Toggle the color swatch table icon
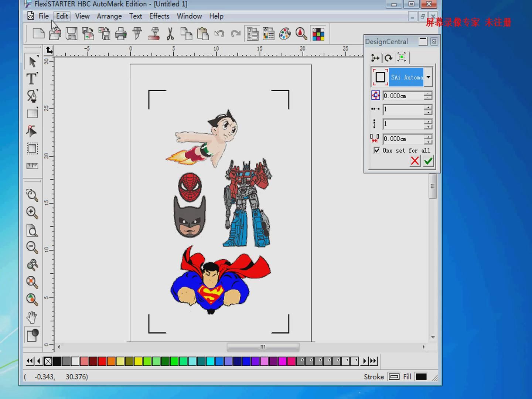Viewport: 532px width, 399px height. click(318, 34)
